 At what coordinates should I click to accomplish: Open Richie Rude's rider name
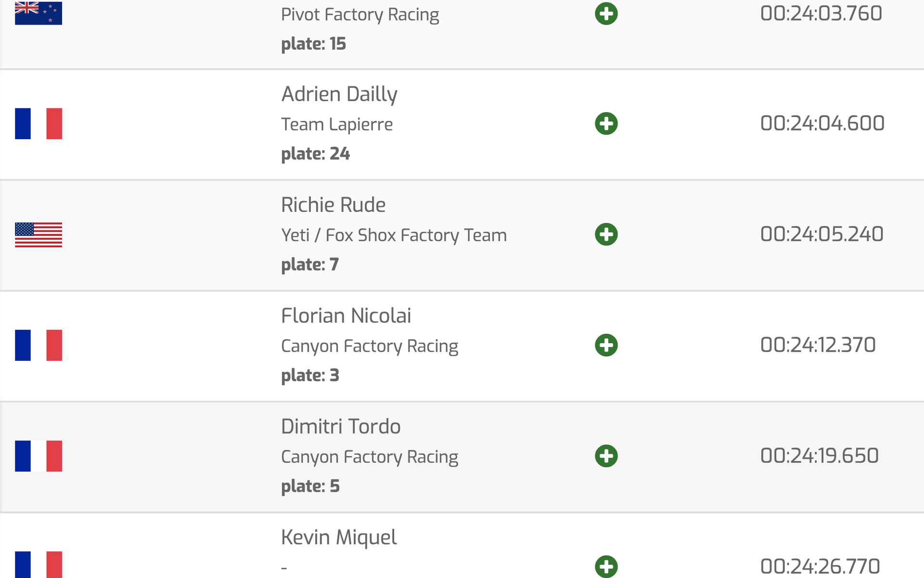[x=334, y=205]
